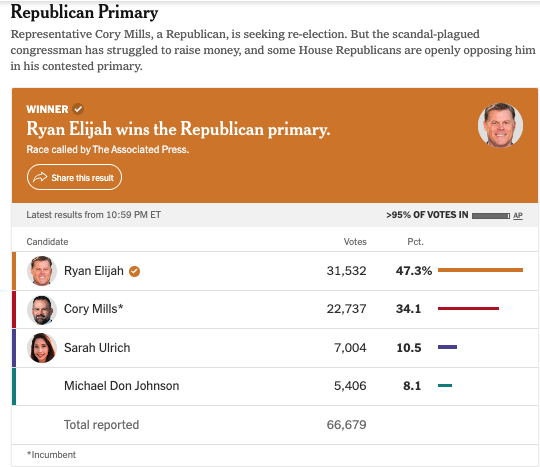
Task: Click the Ryan Elijah wins headline
Action: 178,129
